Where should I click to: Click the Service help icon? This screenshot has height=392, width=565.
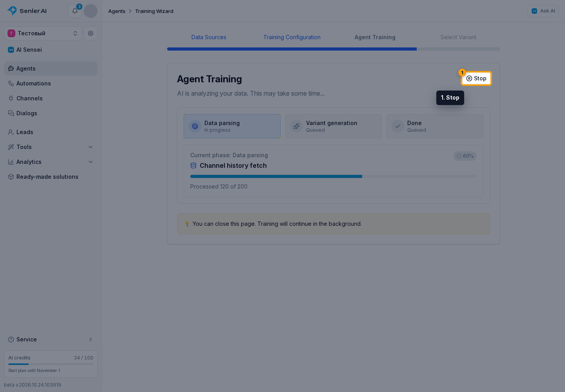(11, 339)
